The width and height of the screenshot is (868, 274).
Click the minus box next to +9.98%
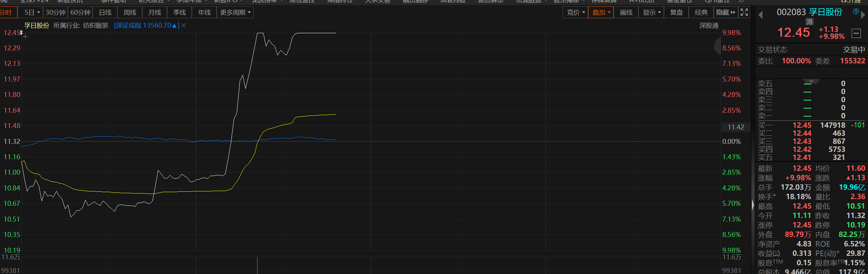856,33
